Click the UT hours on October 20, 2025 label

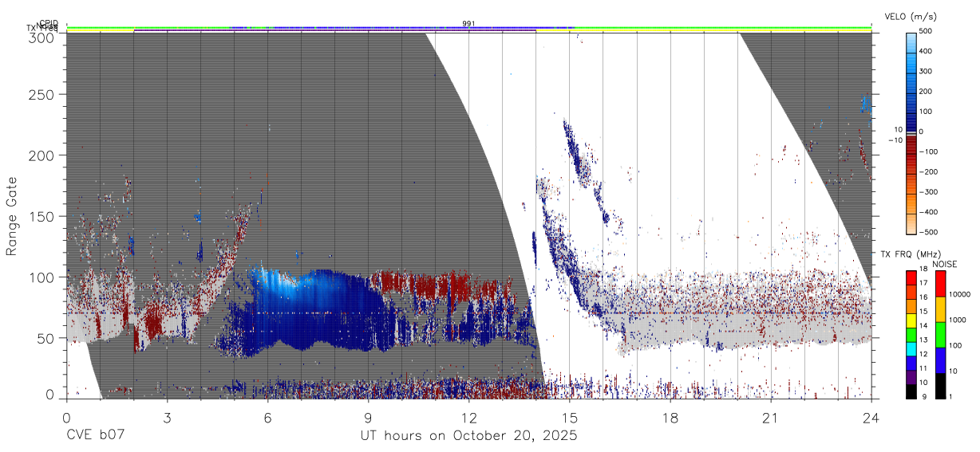pyautogui.click(x=468, y=436)
